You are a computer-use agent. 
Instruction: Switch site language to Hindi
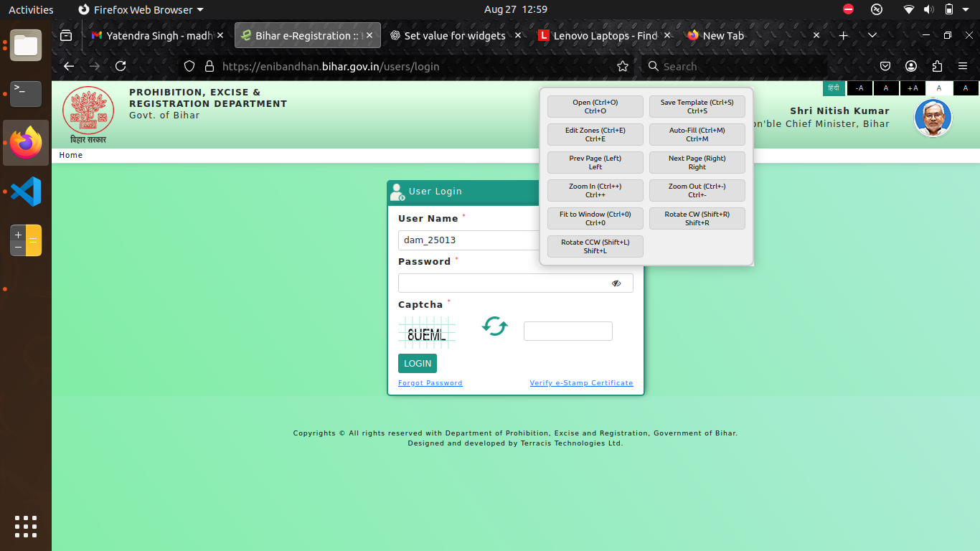coord(834,88)
